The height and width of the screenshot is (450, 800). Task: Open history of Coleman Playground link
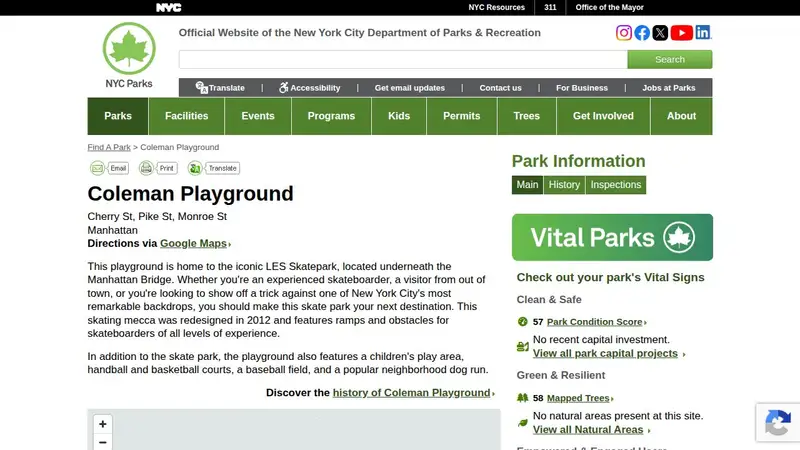point(411,392)
